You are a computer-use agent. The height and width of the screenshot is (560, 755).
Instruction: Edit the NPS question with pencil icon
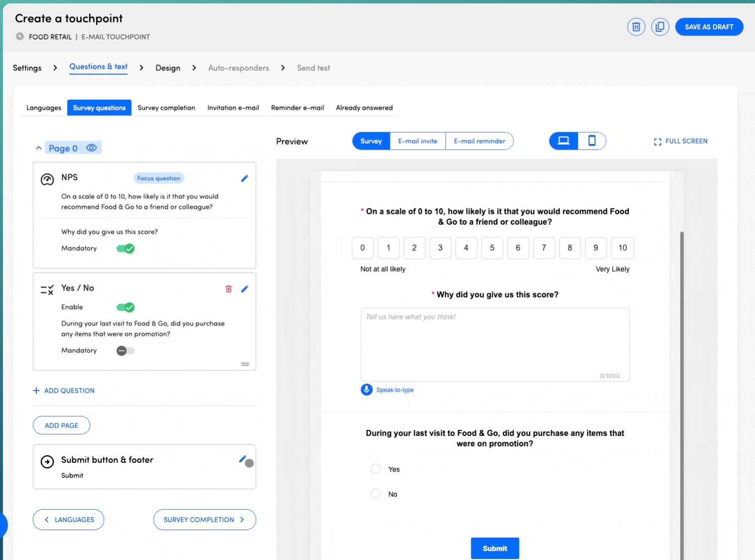pos(244,179)
